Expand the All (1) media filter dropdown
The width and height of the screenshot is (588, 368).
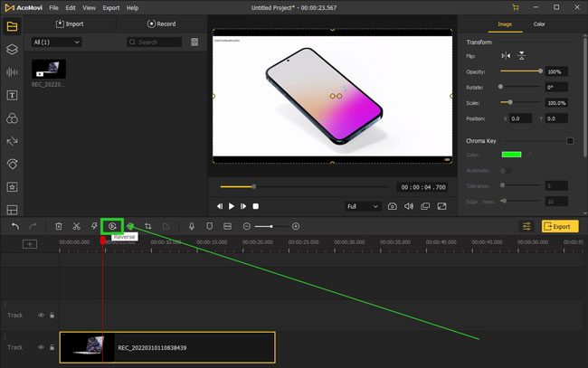tap(56, 42)
